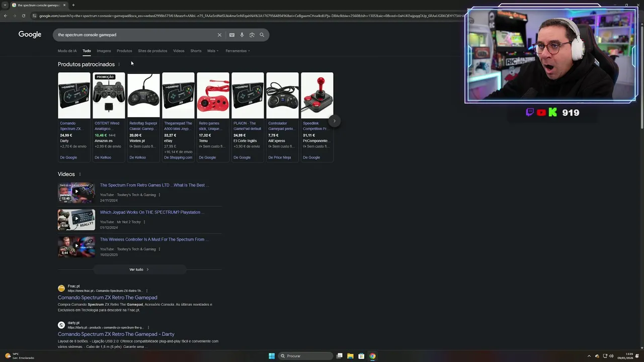644x362 pixels.
Task: Open This Wireless Controller Is A Must video
Action: 154,239
